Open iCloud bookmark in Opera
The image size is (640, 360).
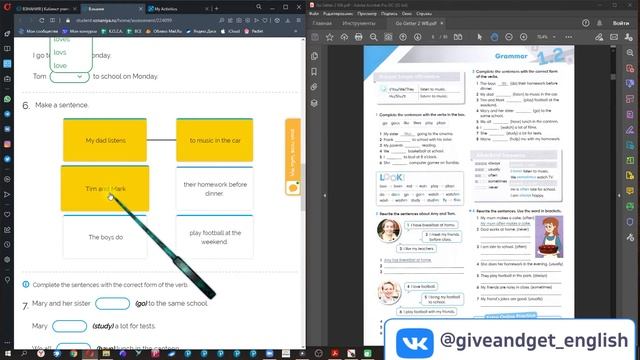click(231, 31)
